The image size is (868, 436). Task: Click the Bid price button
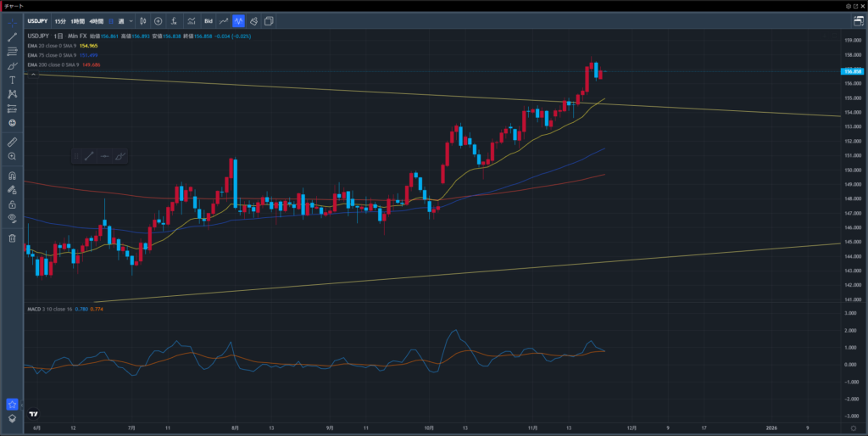(x=209, y=20)
